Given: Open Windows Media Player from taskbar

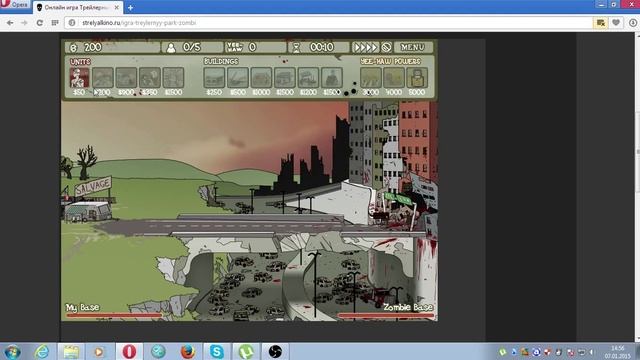Looking at the screenshot, I should click(98, 351).
